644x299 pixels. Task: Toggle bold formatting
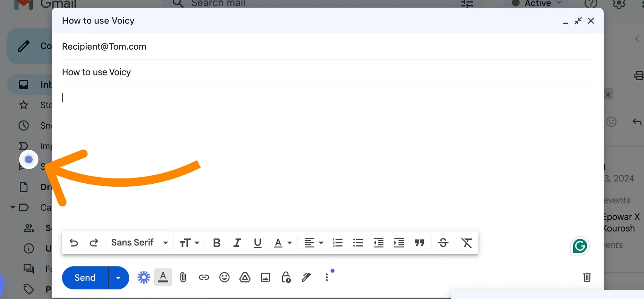coord(217,243)
